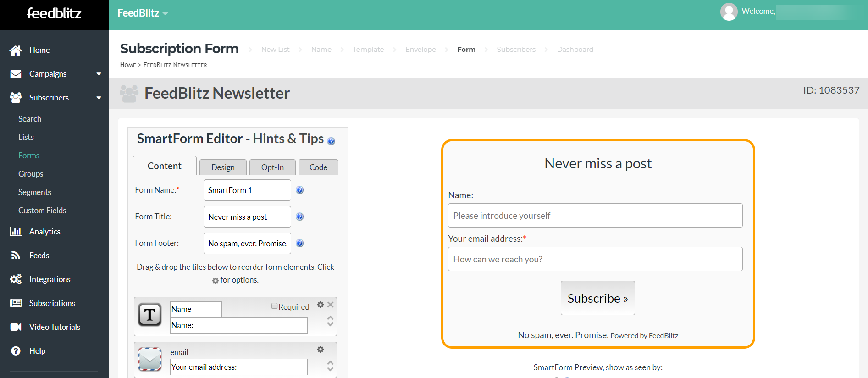The height and width of the screenshot is (378, 868).
Task: Click FeedBlitz Newsletter breadcrumb link
Action: coord(175,65)
